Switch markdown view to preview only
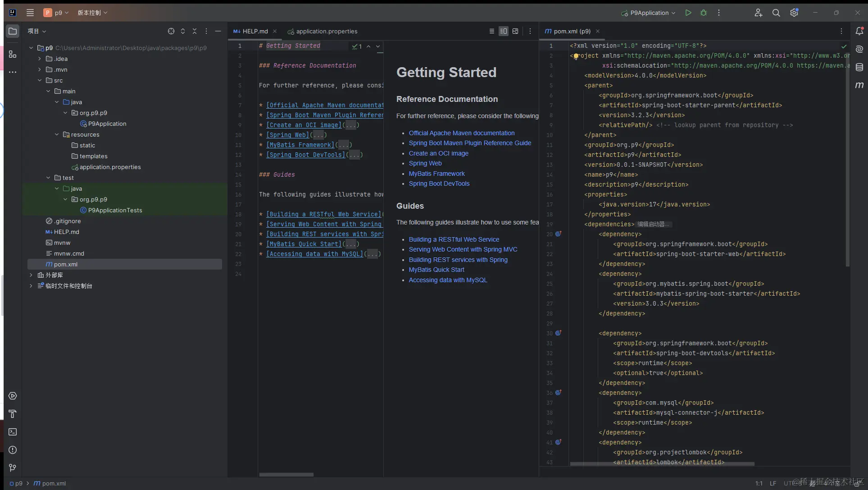This screenshot has width=868, height=490. pyautogui.click(x=515, y=31)
